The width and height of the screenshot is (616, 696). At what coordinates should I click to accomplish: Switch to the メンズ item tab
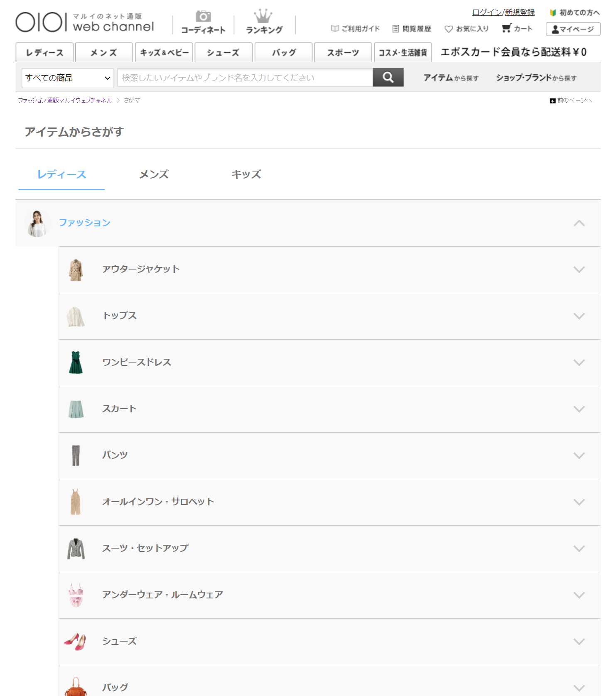[154, 174]
